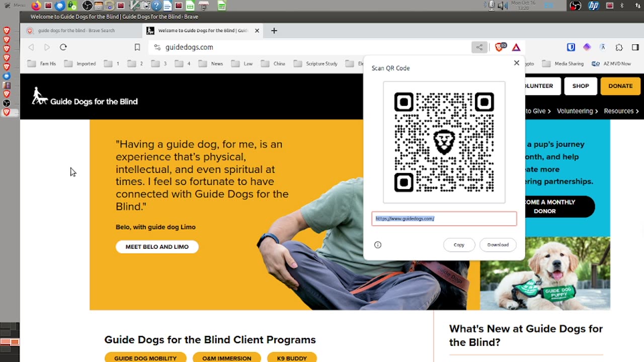The image size is (644, 362).
Task: Open the News bookmarks folder
Action: coord(211,64)
